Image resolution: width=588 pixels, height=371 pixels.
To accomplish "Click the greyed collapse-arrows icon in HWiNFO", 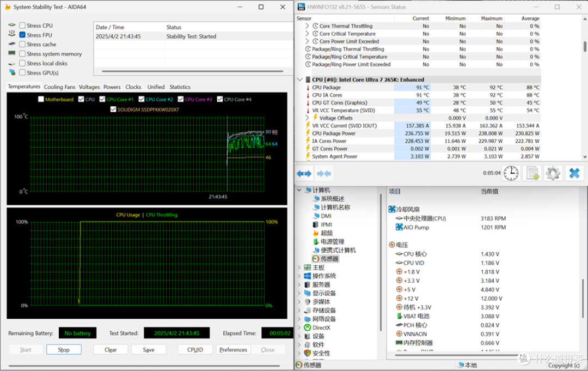I will click(324, 173).
